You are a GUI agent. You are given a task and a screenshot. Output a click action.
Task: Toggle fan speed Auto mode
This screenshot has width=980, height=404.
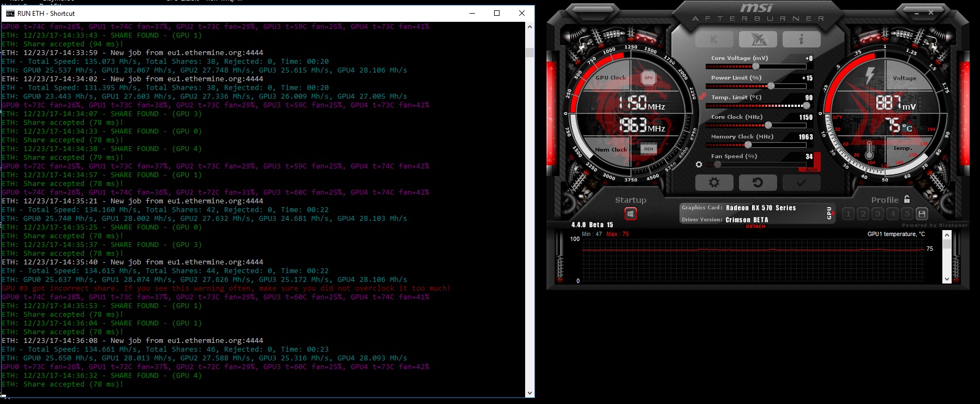coord(811,170)
